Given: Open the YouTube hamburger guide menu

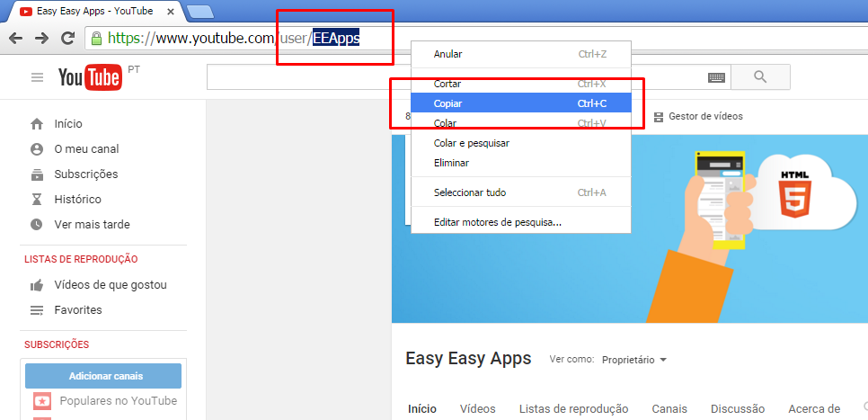Looking at the screenshot, I should (x=37, y=77).
